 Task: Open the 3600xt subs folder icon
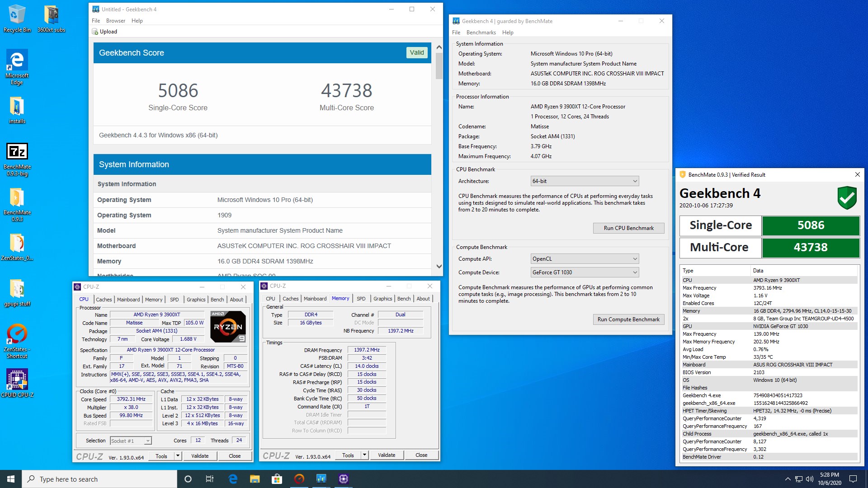tap(51, 18)
